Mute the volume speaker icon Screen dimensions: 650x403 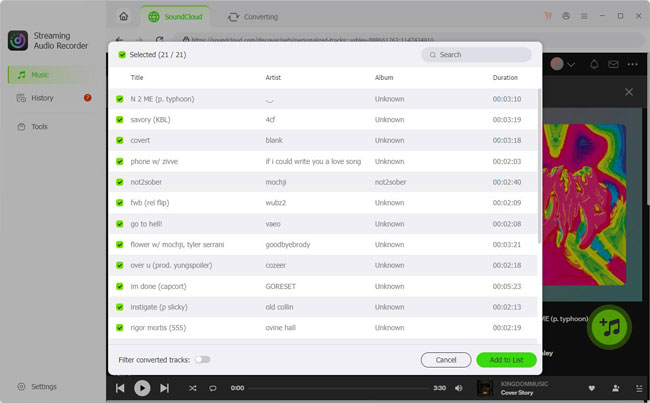point(458,388)
